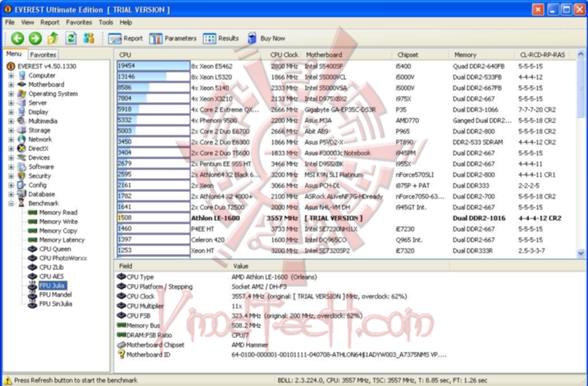The height and width of the screenshot is (386, 588).
Task: Select FPU SinJulia benchmark
Action: 55,304
